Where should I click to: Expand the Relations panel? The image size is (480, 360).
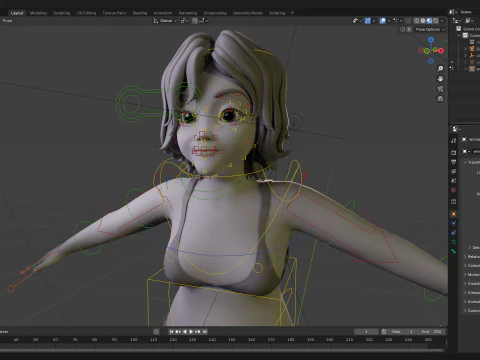[465, 256]
